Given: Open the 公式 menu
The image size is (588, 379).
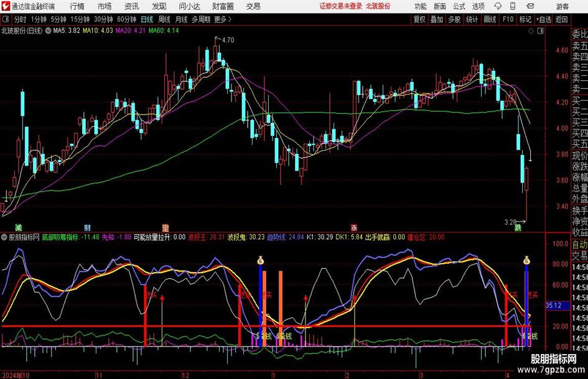Looking at the screenshot, I should click(459, 6).
